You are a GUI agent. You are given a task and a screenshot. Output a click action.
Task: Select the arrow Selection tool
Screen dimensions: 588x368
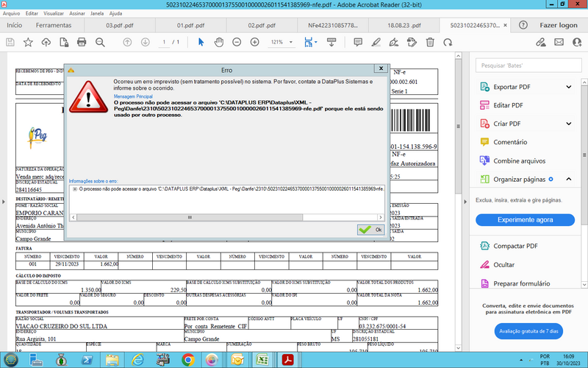coord(201,42)
